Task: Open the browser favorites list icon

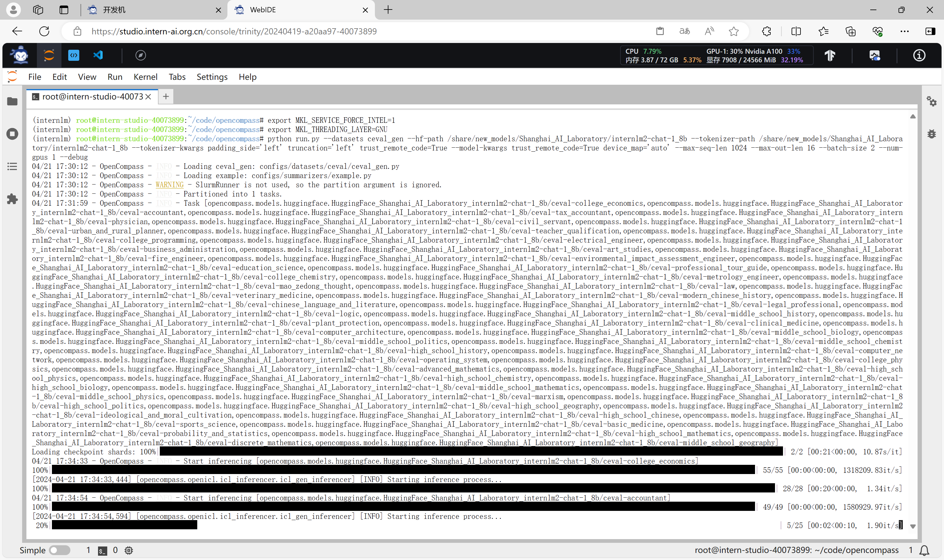Action: coord(824,31)
